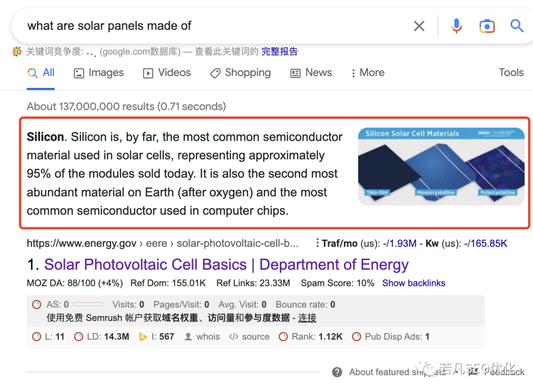
Task: Click the Show backlinks link
Action: [x=414, y=283]
